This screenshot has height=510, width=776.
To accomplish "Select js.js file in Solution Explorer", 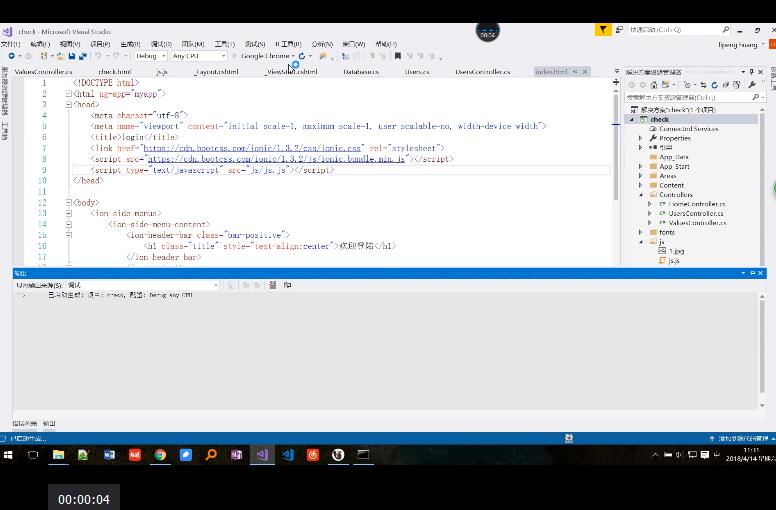I will (674, 261).
